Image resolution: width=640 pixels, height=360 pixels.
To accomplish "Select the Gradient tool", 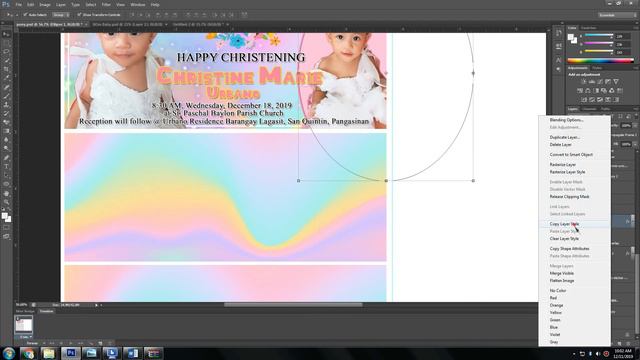I will coord(6,131).
